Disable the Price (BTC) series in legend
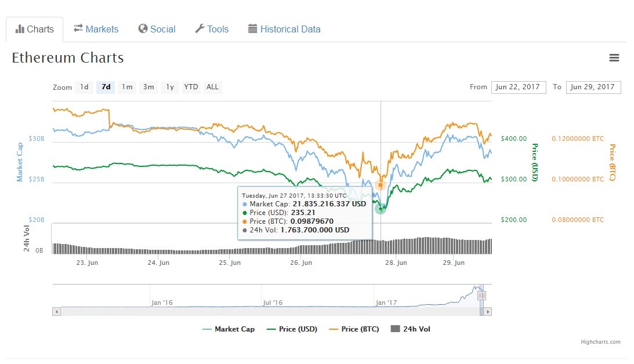634x364 pixels. (359, 329)
